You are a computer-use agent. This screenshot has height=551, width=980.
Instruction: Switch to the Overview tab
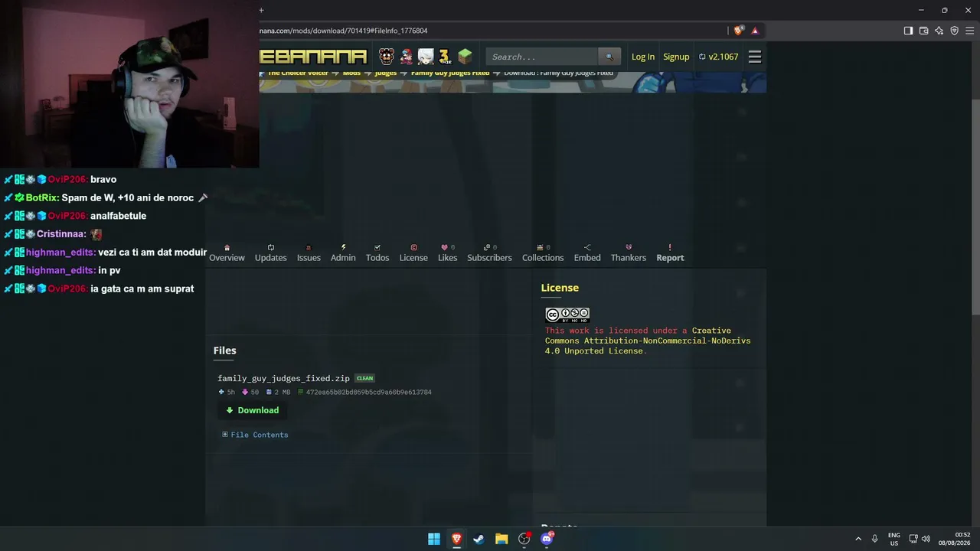click(227, 253)
